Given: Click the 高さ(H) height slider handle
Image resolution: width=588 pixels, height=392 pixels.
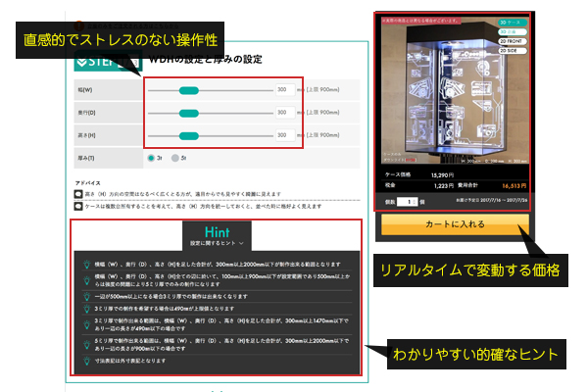Looking at the screenshot, I should [x=189, y=136].
